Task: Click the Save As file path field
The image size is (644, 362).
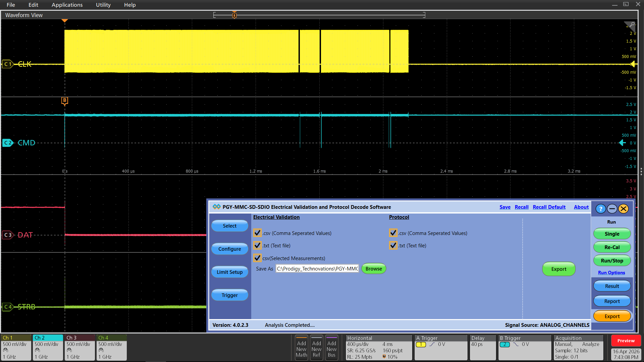Action: point(317,268)
